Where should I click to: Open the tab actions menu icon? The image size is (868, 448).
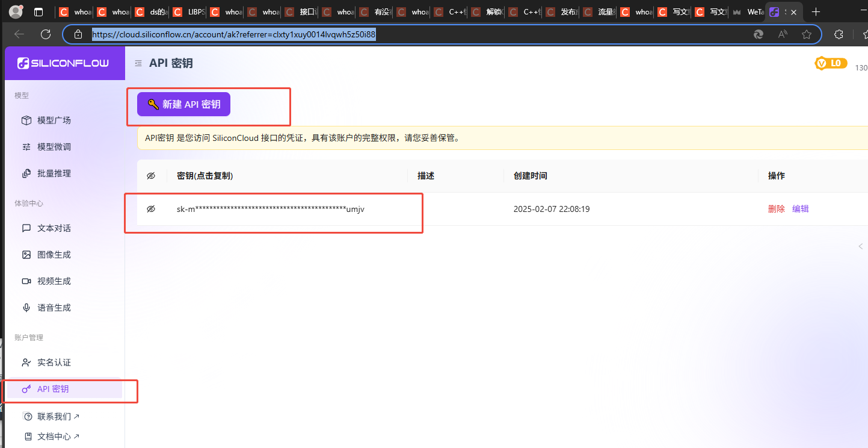[x=38, y=12]
